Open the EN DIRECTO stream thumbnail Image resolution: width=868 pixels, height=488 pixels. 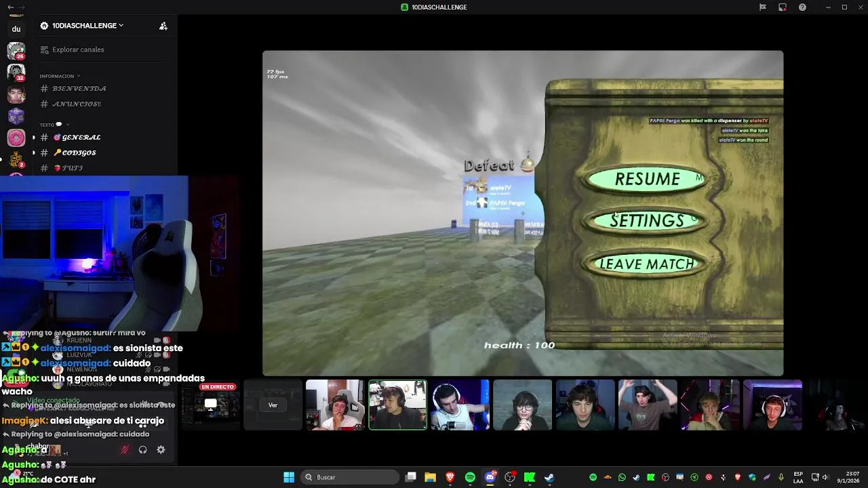click(210, 405)
